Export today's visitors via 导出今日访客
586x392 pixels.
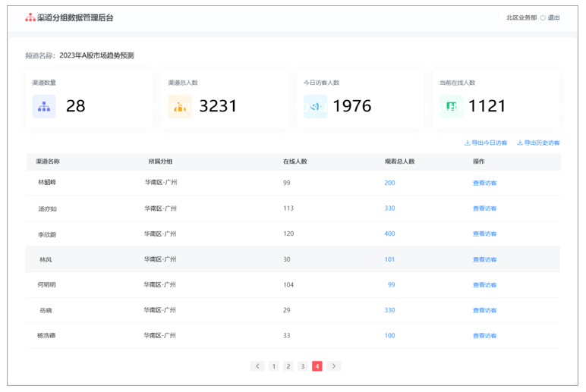pos(486,143)
